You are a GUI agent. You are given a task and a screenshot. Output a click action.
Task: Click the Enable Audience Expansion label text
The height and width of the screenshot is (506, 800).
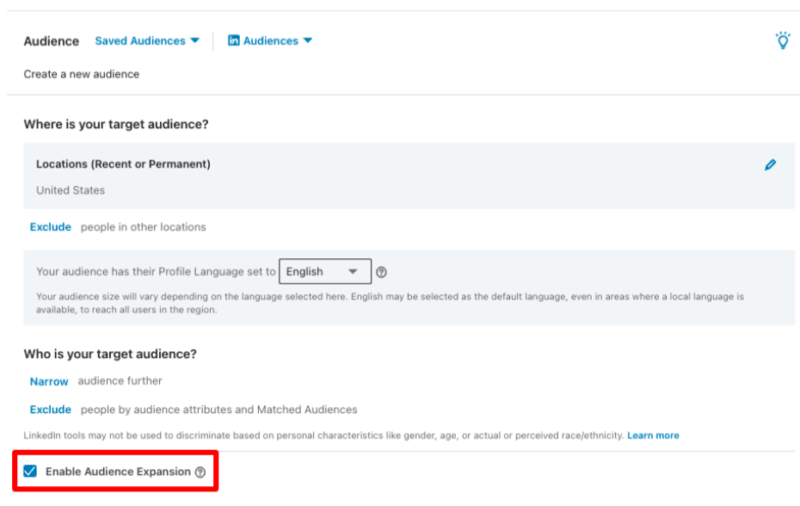coord(117,471)
